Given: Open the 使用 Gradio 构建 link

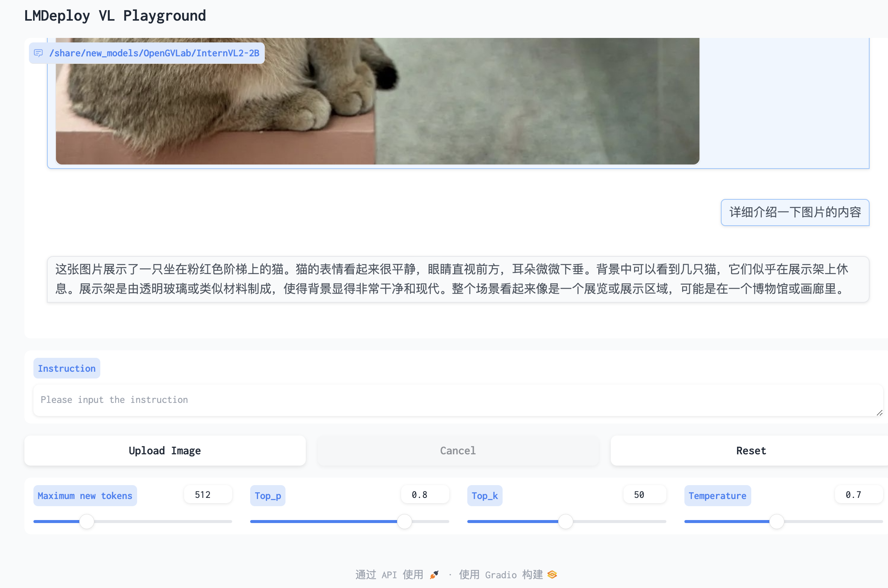Looking at the screenshot, I should [x=501, y=574].
